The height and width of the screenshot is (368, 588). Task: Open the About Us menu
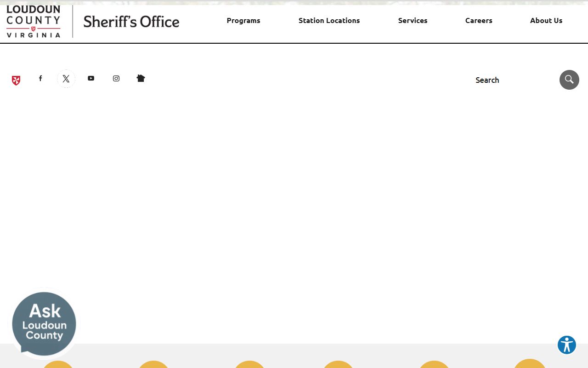point(546,20)
